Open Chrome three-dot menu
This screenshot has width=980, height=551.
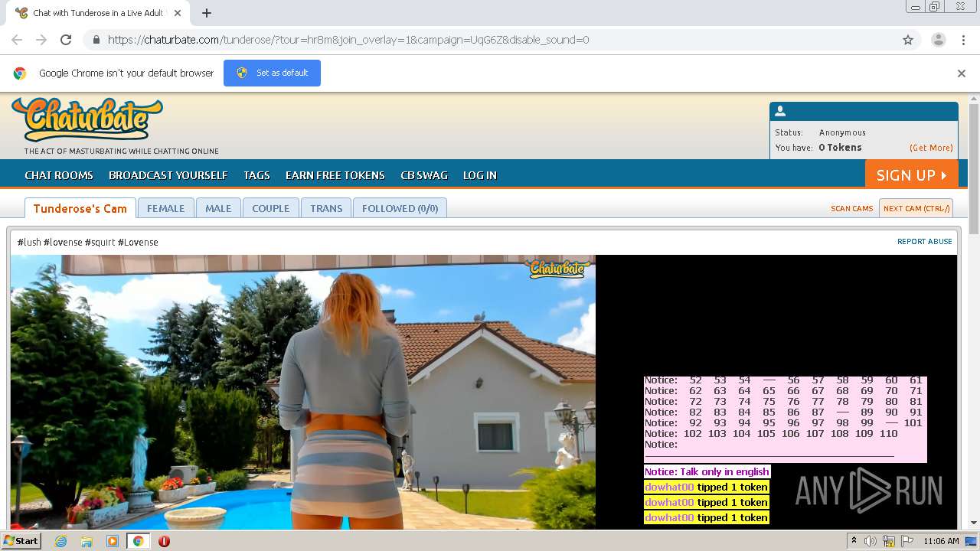click(963, 40)
